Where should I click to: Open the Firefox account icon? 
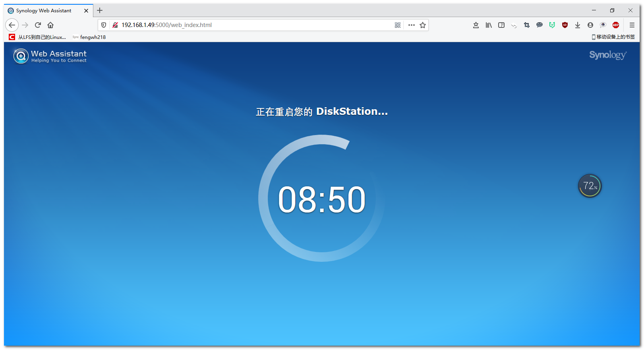590,25
